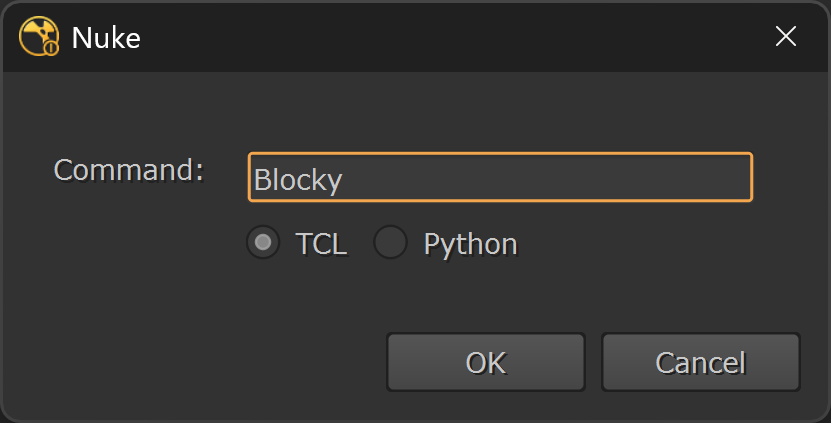Click blank area above the Command field
Screen dimensions: 831x423
click(x=500, y=115)
